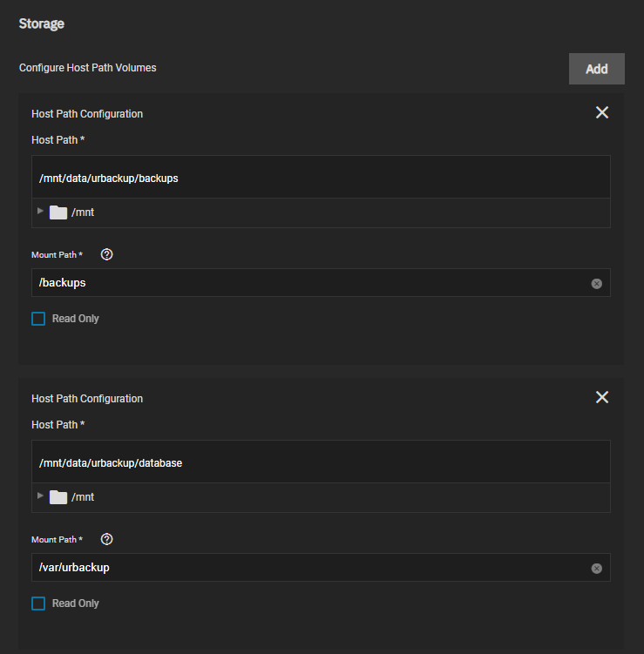This screenshot has height=654, width=644.
Task: Select /mnt tree item under backups host path
Action: click(83, 212)
